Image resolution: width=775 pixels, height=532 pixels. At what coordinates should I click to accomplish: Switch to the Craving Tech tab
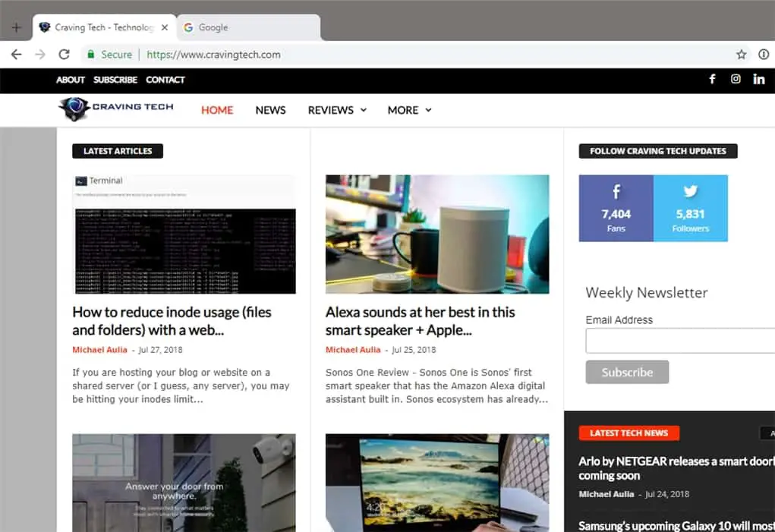[104, 27]
